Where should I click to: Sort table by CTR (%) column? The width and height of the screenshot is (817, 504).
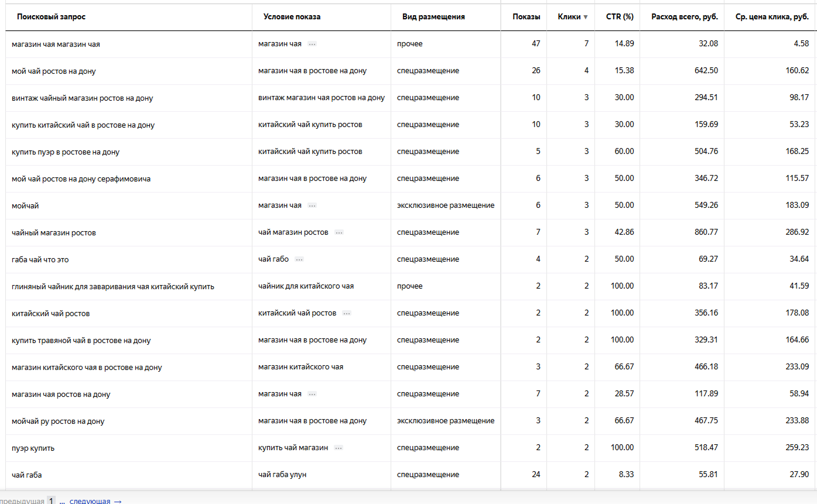(x=620, y=17)
